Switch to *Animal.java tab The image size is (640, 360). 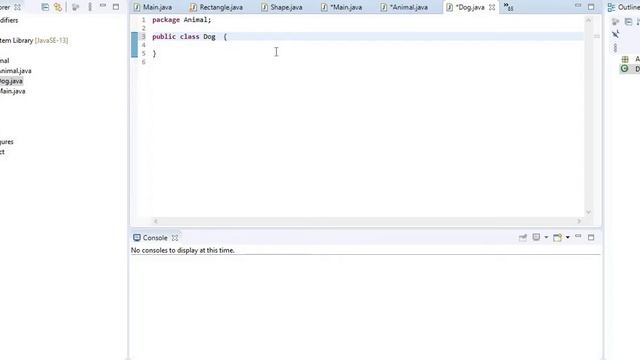(404, 7)
